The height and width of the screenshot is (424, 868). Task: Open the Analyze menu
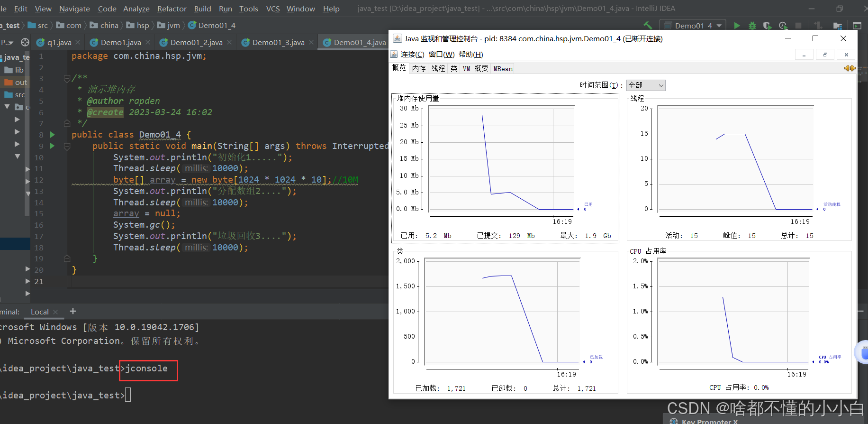pos(136,9)
